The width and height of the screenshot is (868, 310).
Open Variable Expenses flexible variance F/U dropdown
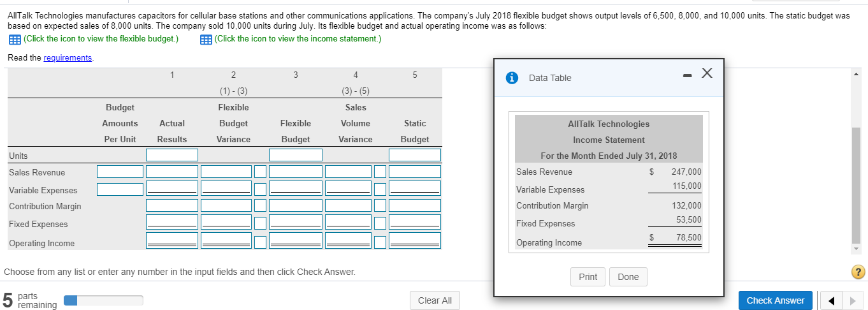pos(261,189)
